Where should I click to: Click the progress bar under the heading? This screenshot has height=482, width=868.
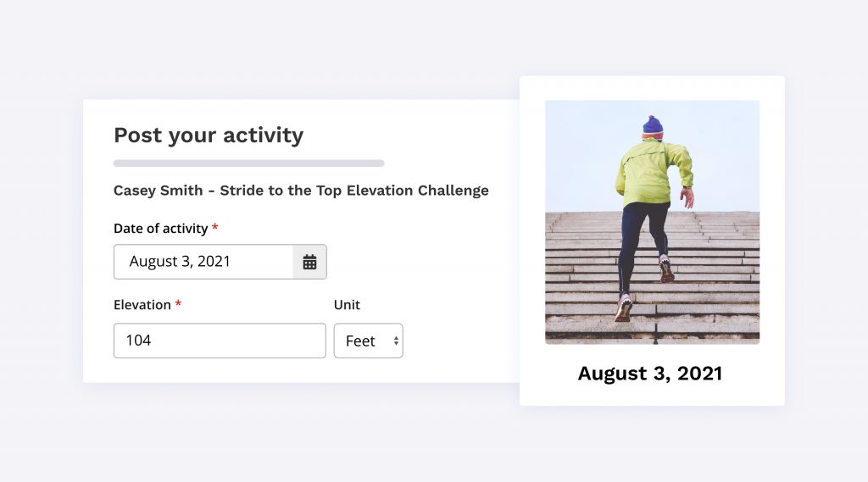click(x=248, y=163)
